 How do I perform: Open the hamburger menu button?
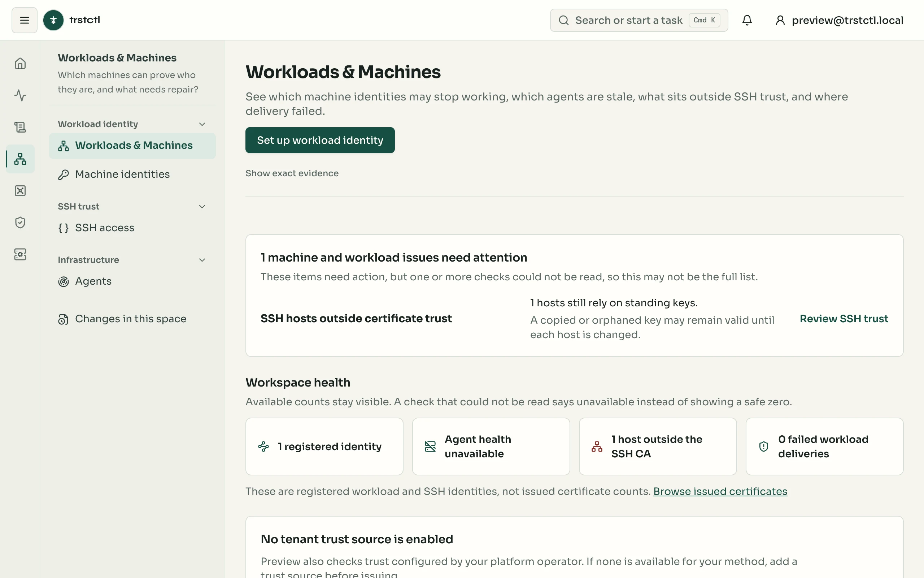coord(25,20)
